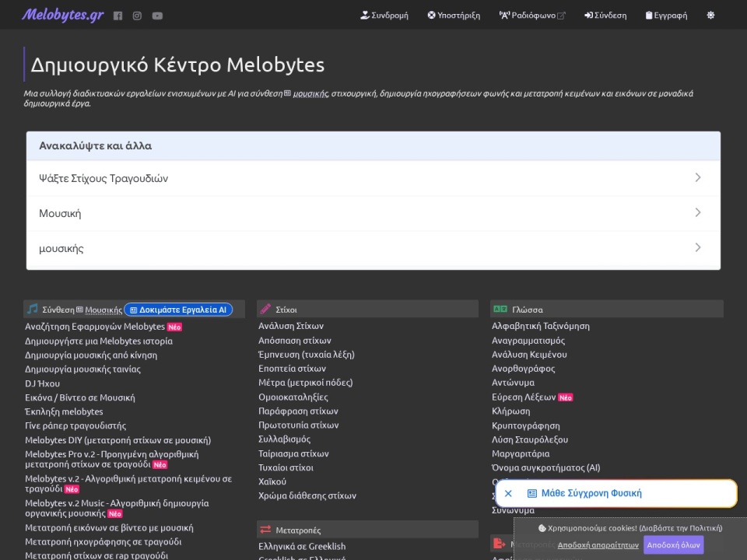This screenshot has height=560, width=747.
Task: Click the red arrows icon beside Μετατροπές
Action: (265, 530)
